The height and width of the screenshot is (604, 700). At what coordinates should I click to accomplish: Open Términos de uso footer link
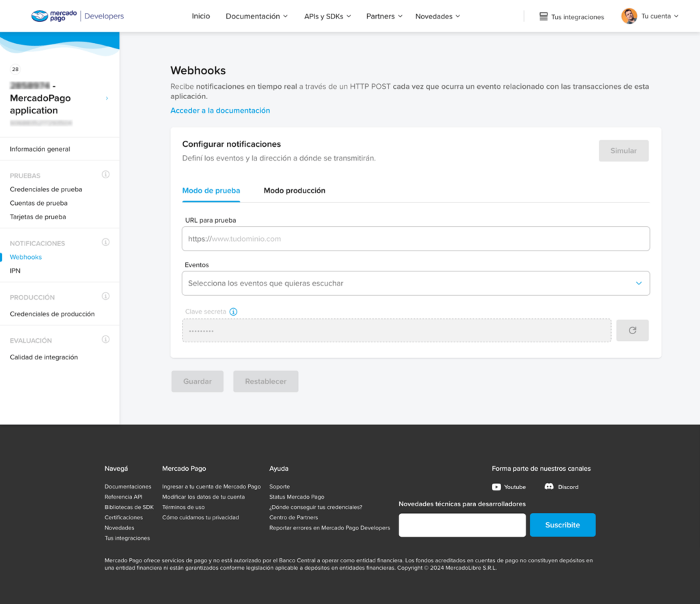click(x=183, y=507)
